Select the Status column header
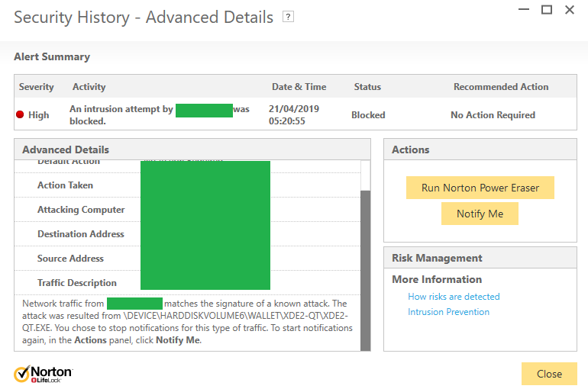 click(367, 87)
